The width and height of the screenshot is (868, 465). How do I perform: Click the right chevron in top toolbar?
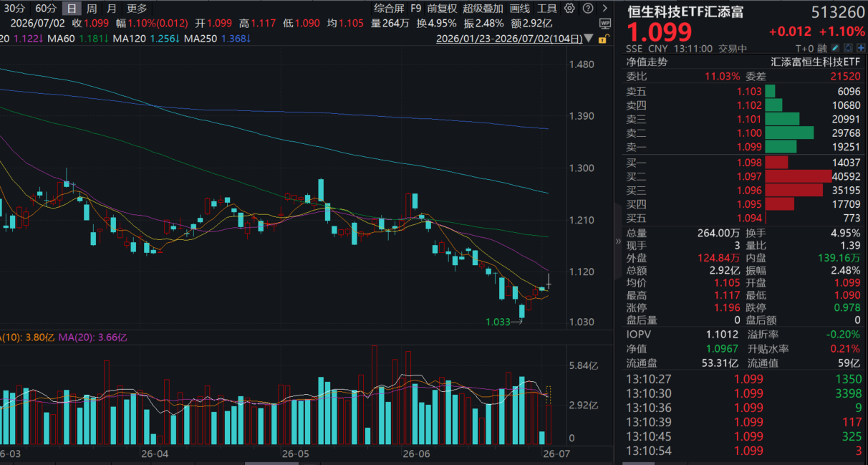(x=605, y=8)
